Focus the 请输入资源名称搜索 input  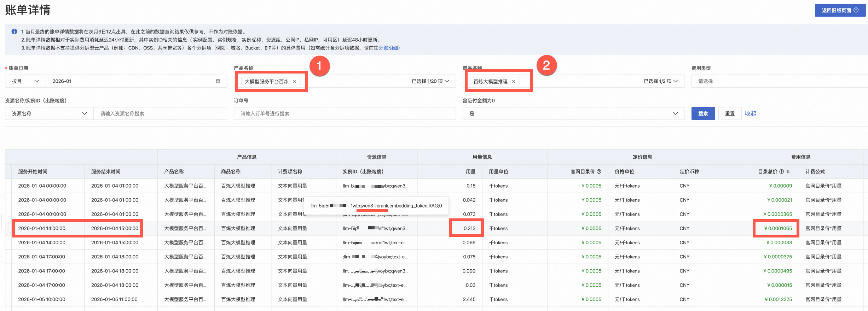pos(160,113)
